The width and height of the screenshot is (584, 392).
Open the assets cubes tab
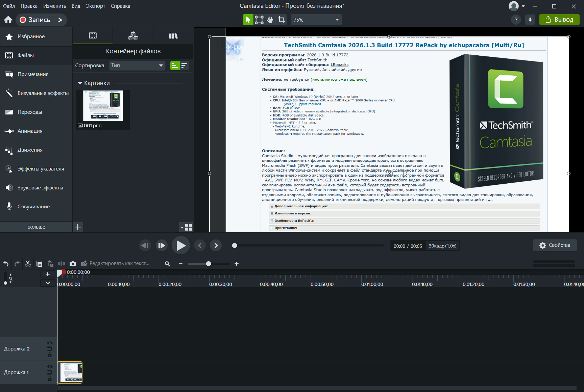tap(133, 36)
